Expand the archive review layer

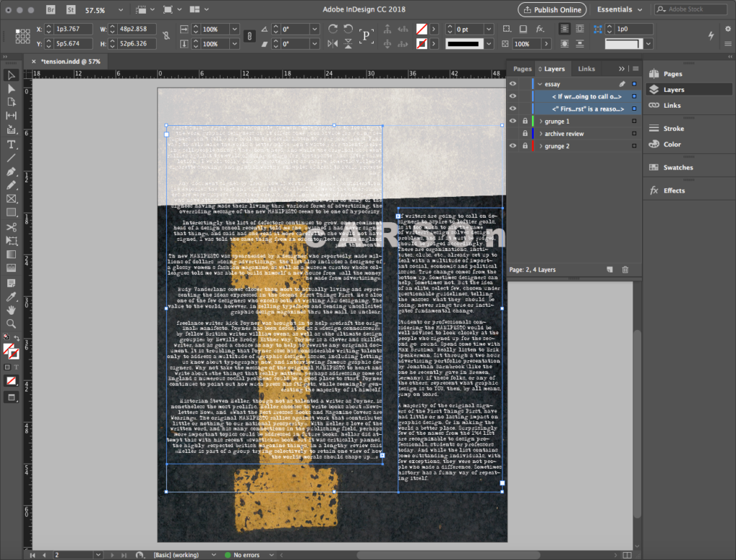point(540,134)
